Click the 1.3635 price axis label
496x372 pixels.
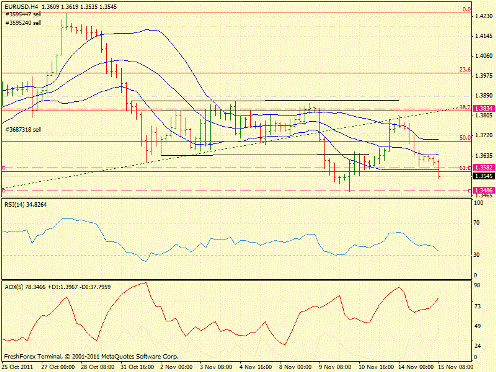click(x=484, y=155)
